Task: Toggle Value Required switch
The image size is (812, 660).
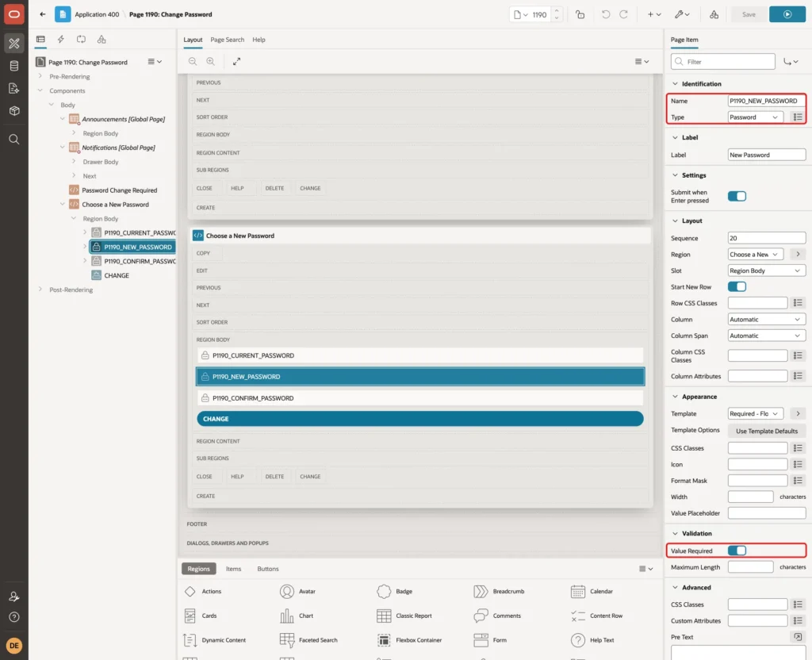Action: point(737,551)
